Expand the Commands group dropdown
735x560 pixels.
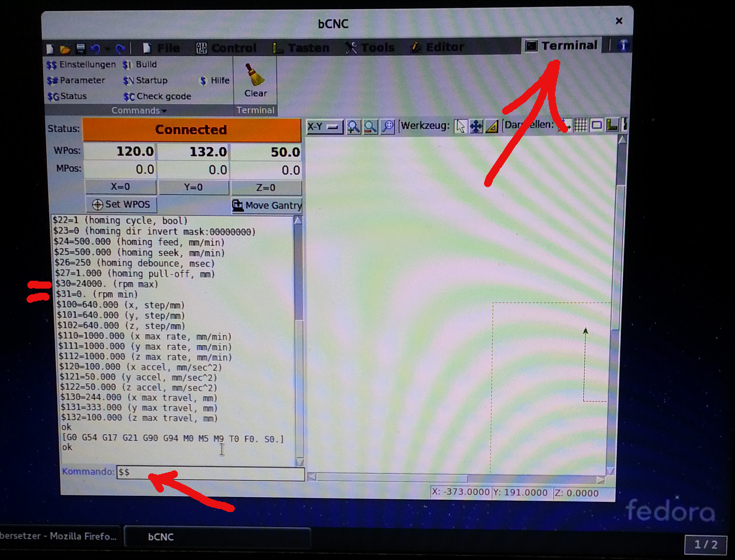[x=139, y=111]
